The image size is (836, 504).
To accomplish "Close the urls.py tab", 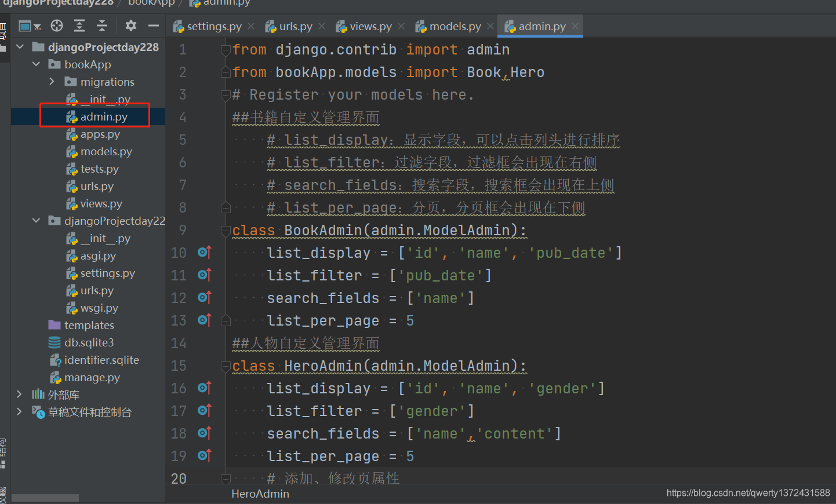I will tap(322, 26).
